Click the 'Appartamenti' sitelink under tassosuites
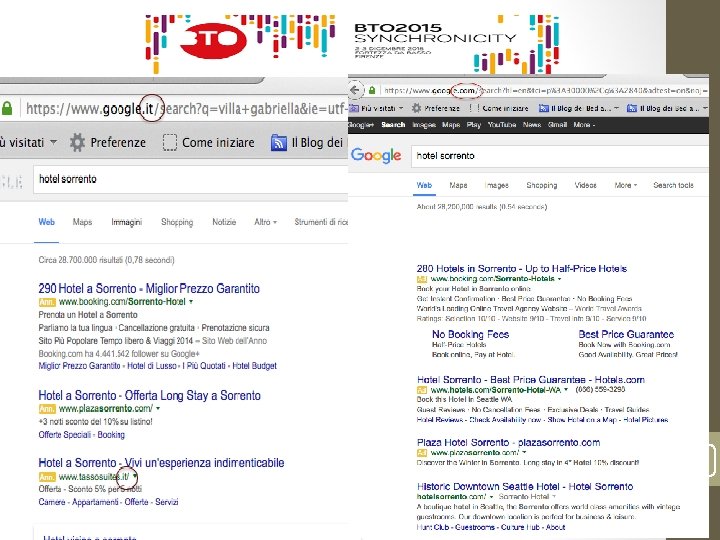Screen dimensions: 720x540 tap(95, 502)
